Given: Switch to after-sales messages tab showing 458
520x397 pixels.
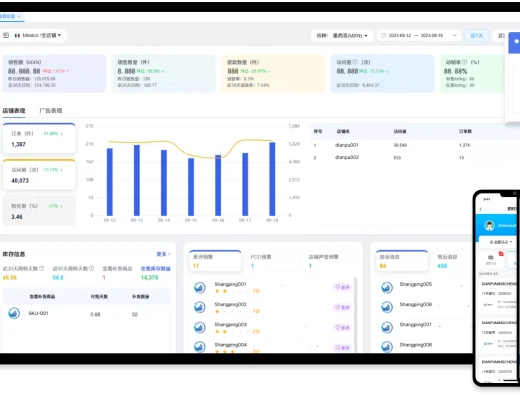Looking at the screenshot, I should click(447, 261).
